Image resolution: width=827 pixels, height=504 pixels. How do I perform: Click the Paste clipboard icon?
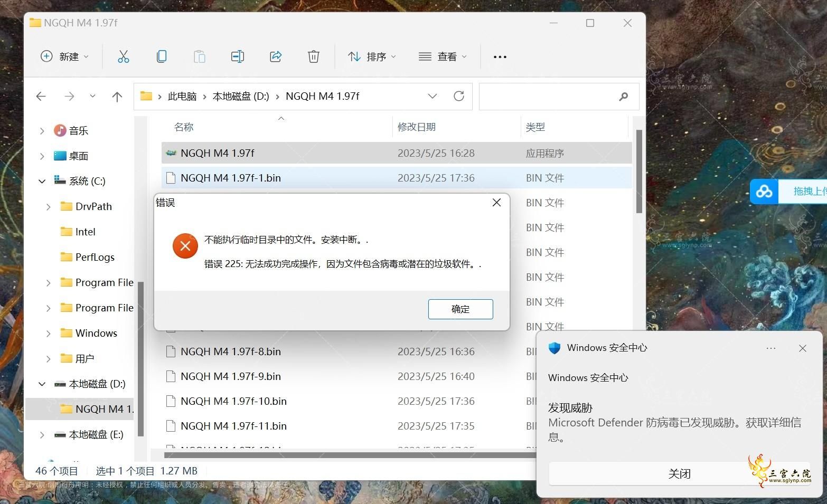tap(199, 56)
